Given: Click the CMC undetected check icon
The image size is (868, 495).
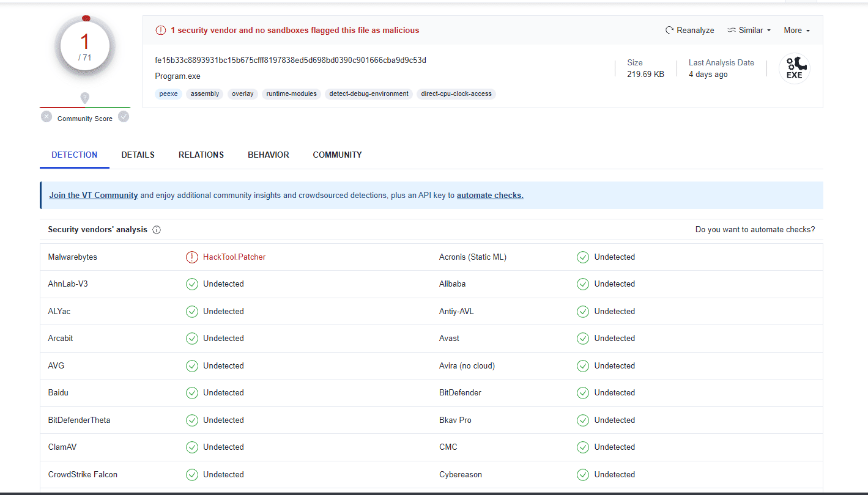Looking at the screenshot, I should pos(583,447).
